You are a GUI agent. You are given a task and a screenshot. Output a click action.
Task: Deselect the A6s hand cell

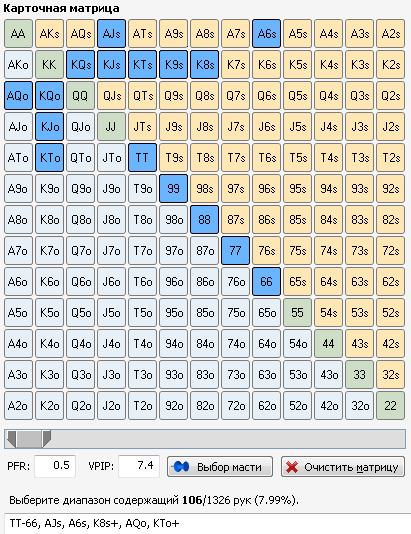pos(266,33)
